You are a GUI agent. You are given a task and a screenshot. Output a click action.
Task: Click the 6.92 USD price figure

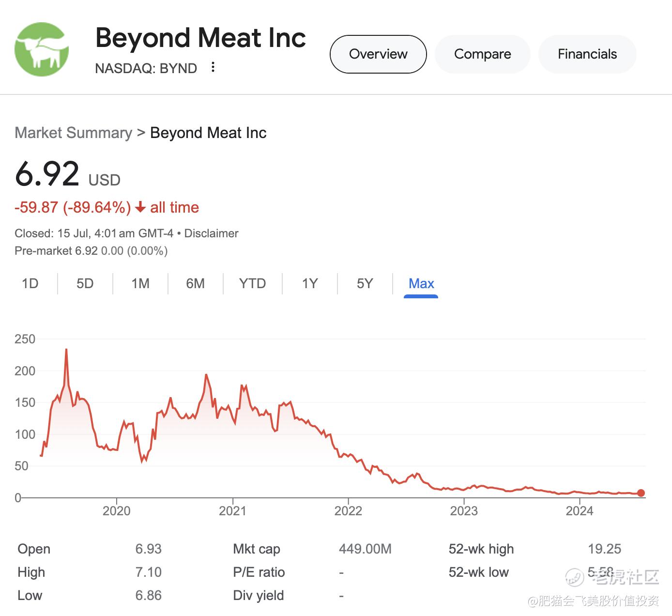coord(47,174)
